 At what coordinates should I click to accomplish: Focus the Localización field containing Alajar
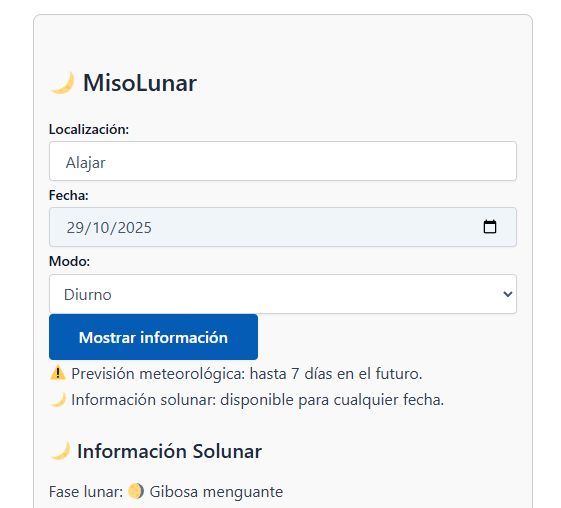pyautogui.click(x=283, y=161)
